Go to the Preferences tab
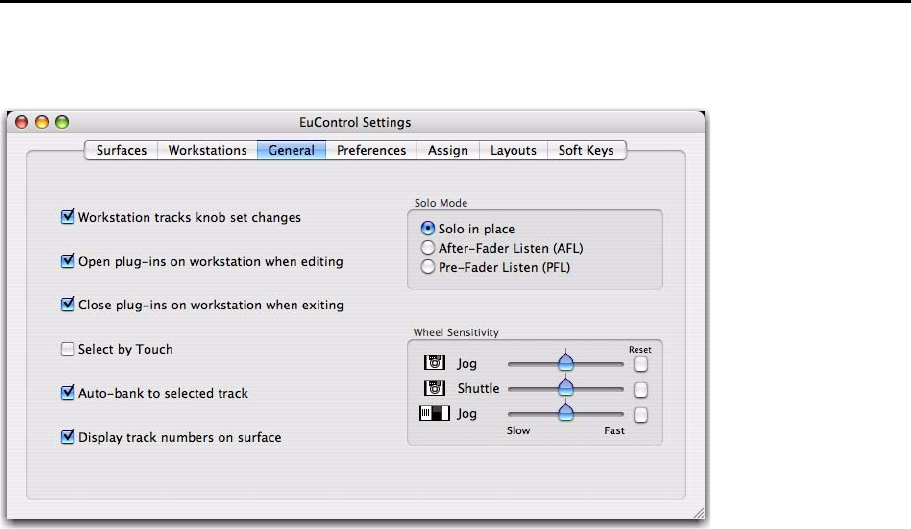911x529 pixels. [x=371, y=150]
